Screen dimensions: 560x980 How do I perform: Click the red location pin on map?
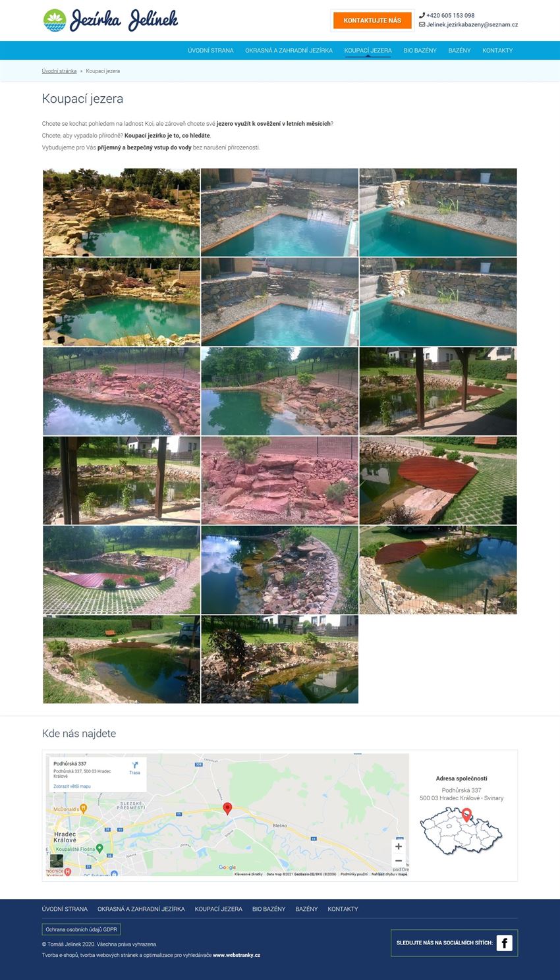227,808
